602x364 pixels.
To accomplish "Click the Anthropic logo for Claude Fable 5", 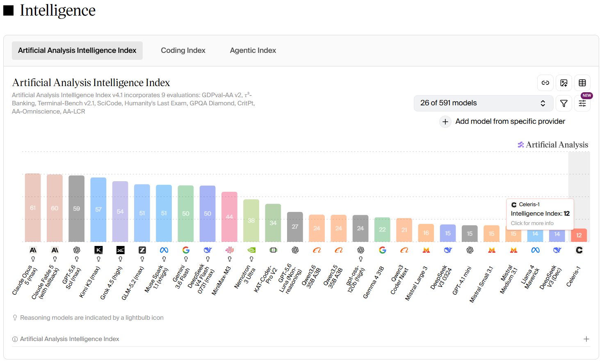I will coord(55,250).
